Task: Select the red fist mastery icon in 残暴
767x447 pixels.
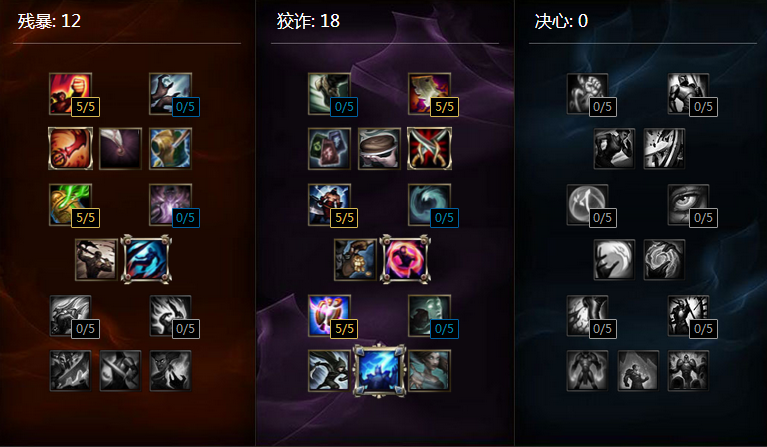Action: [x=70, y=94]
